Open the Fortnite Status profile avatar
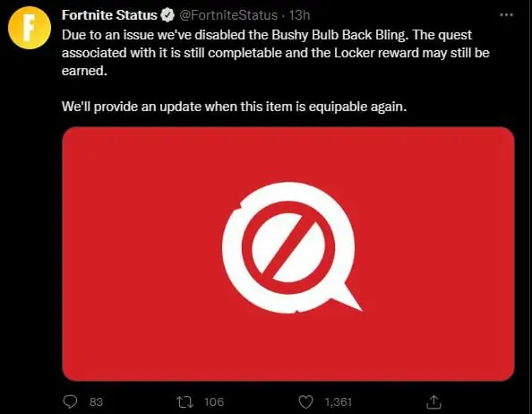532x414 pixels. (30, 28)
